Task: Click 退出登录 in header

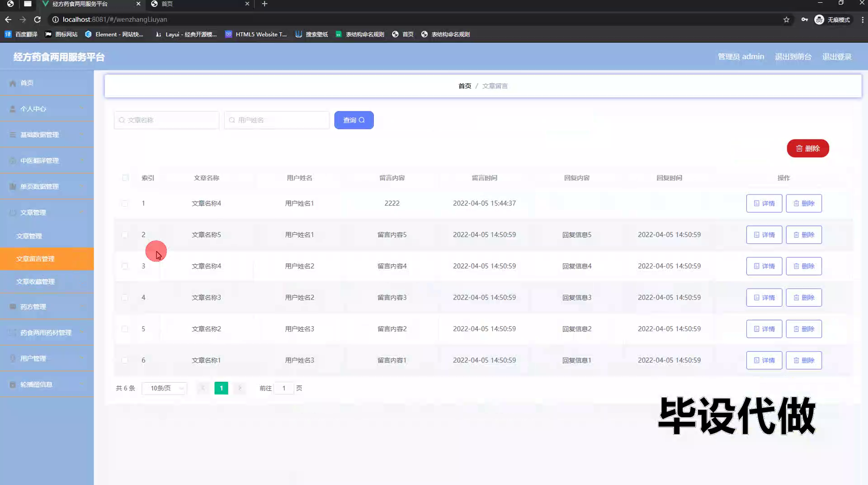Action: 837,57
